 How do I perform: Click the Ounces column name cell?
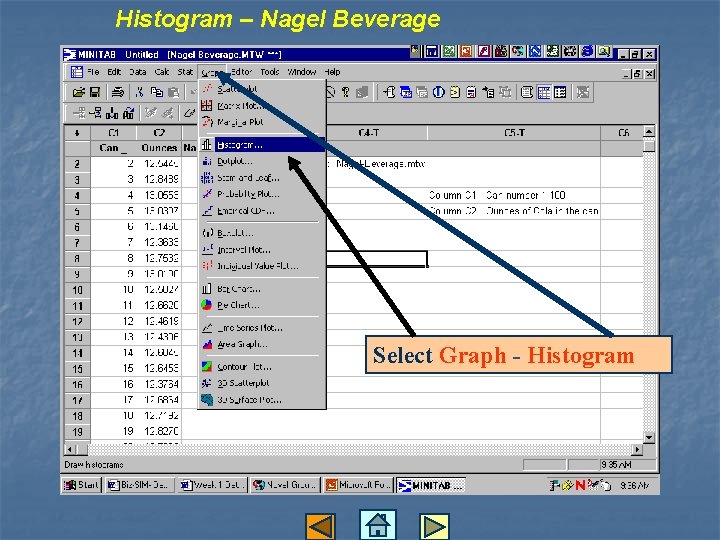pos(159,148)
